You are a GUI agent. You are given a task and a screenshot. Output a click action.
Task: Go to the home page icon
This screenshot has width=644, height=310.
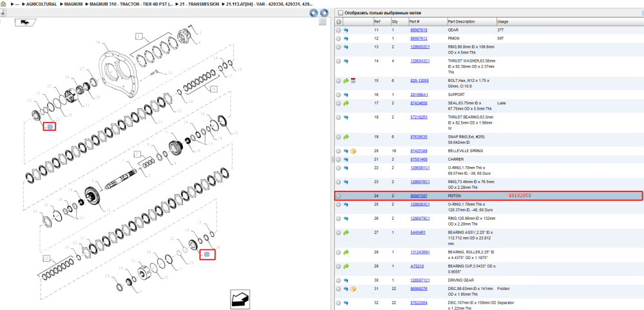(3, 4)
